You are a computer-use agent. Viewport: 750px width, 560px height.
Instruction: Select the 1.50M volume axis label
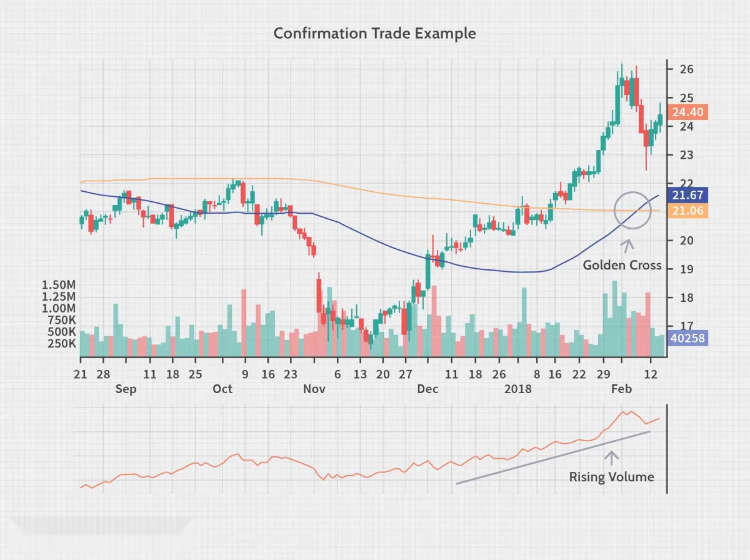tap(59, 285)
